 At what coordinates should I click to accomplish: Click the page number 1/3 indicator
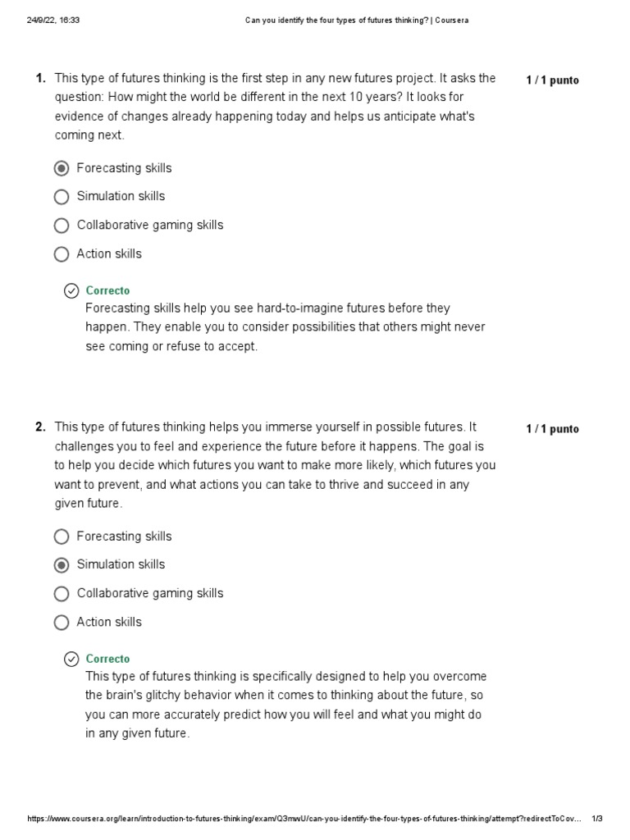click(x=597, y=819)
